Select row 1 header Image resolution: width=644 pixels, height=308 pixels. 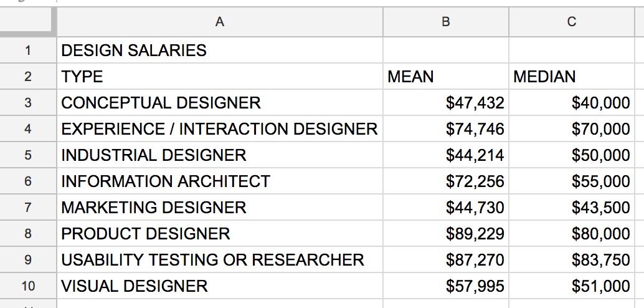27,50
